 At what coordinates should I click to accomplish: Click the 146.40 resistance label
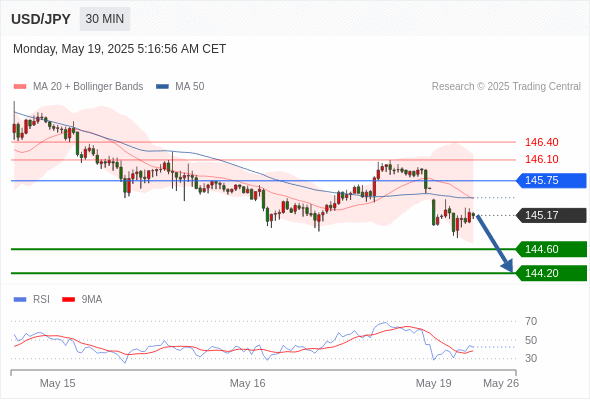click(542, 142)
